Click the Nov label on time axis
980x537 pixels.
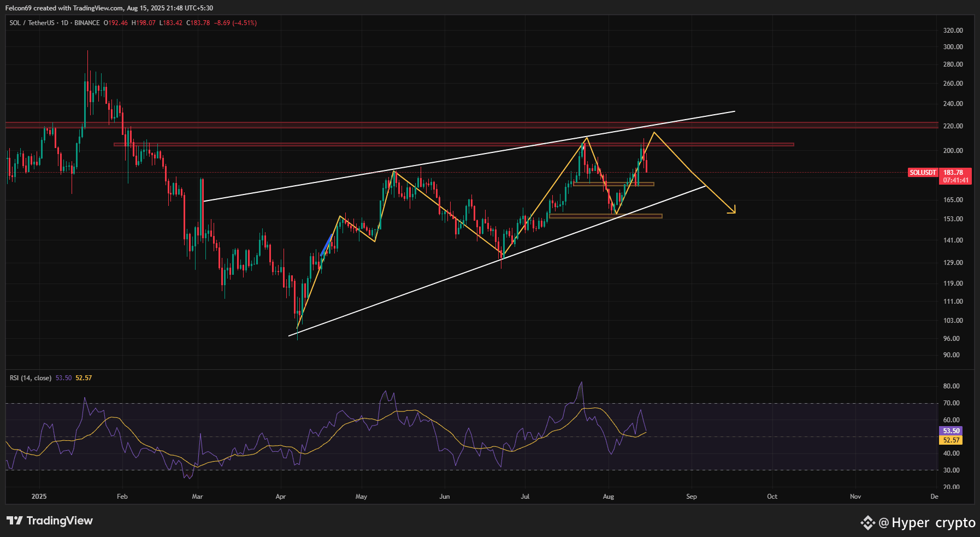pyautogui.click(x=855, y=497)
